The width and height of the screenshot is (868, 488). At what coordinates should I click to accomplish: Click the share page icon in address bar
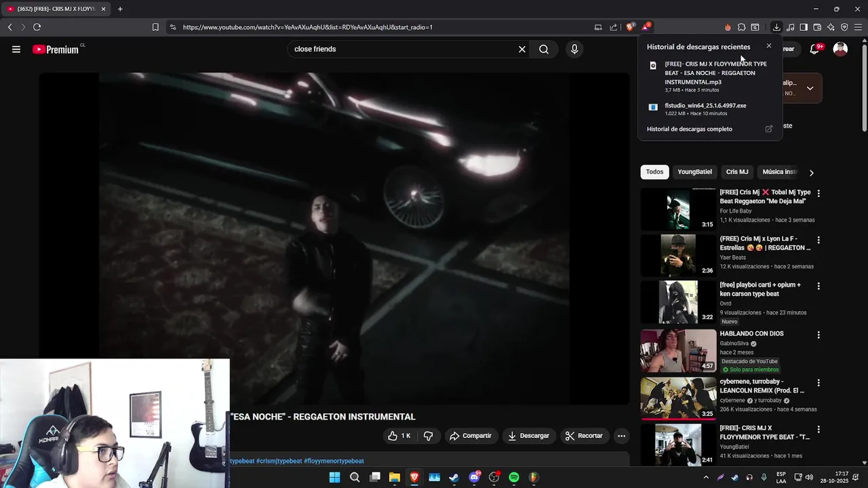(614, 27)
